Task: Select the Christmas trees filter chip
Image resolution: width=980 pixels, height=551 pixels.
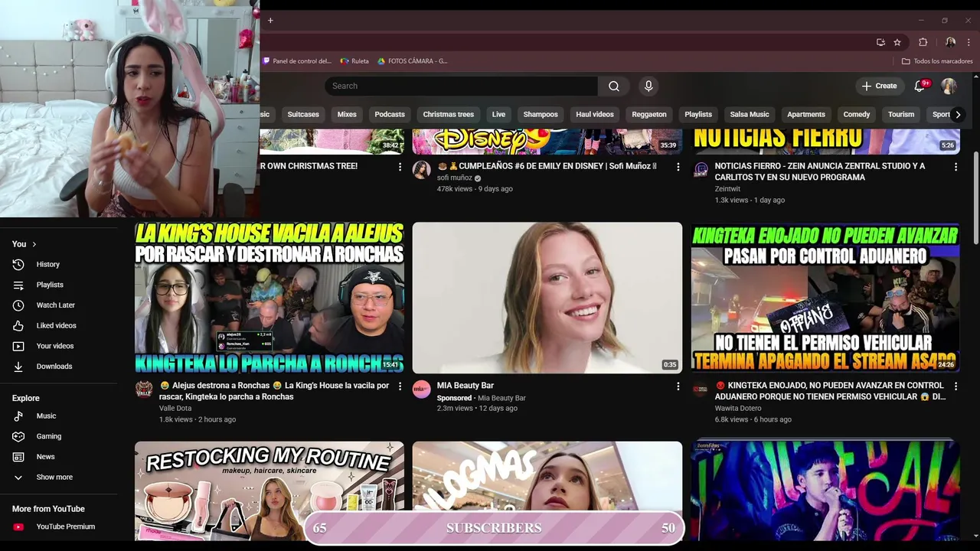Action: pos(449,115)
